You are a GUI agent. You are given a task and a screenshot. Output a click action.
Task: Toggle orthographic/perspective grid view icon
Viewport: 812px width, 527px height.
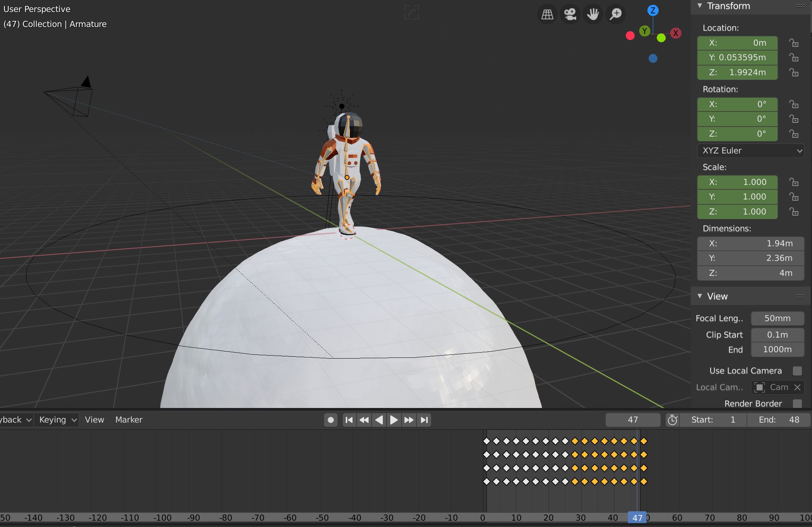[x=547, y=14]
